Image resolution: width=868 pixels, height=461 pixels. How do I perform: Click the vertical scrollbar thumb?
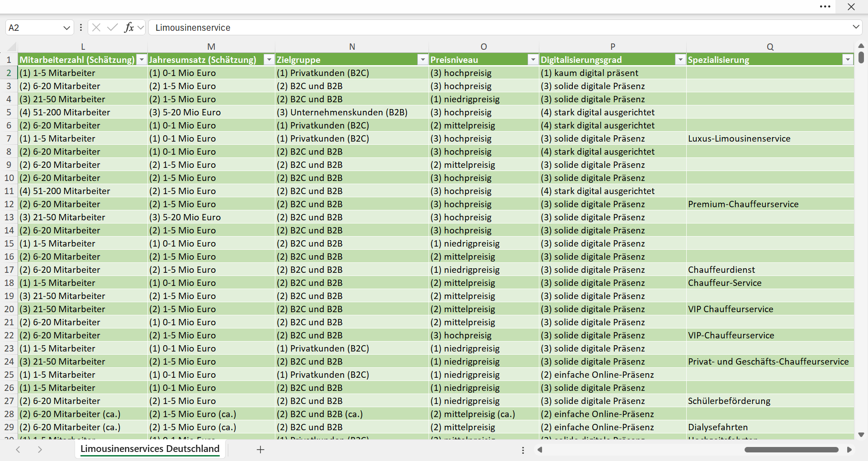(861, 57)
